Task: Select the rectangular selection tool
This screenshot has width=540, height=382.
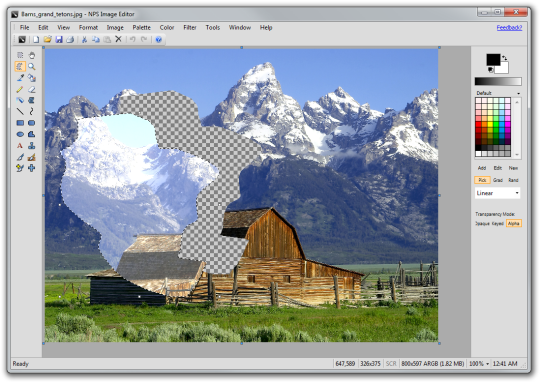Action: [20, 55]
